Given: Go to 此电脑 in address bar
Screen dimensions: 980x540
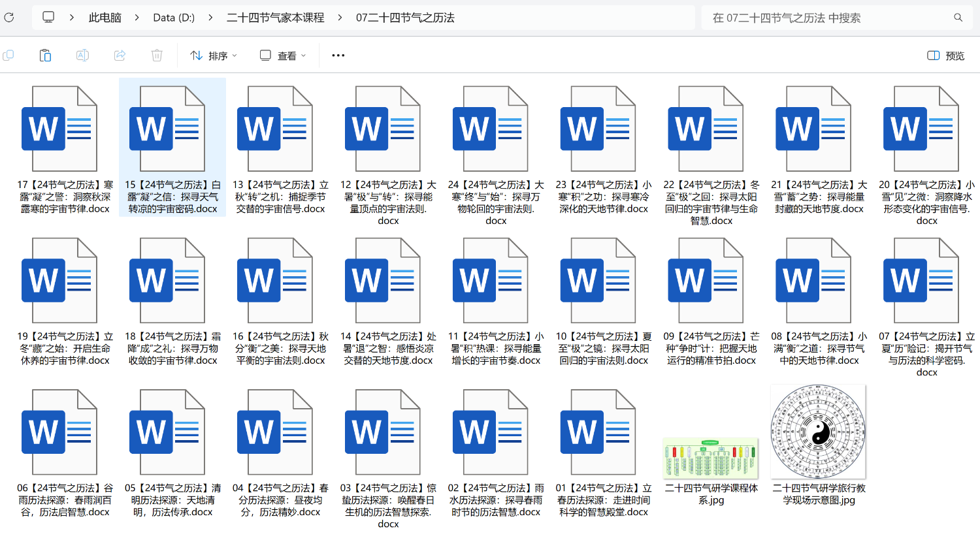Looking at the screenshot, I should (x=105, y=18).
